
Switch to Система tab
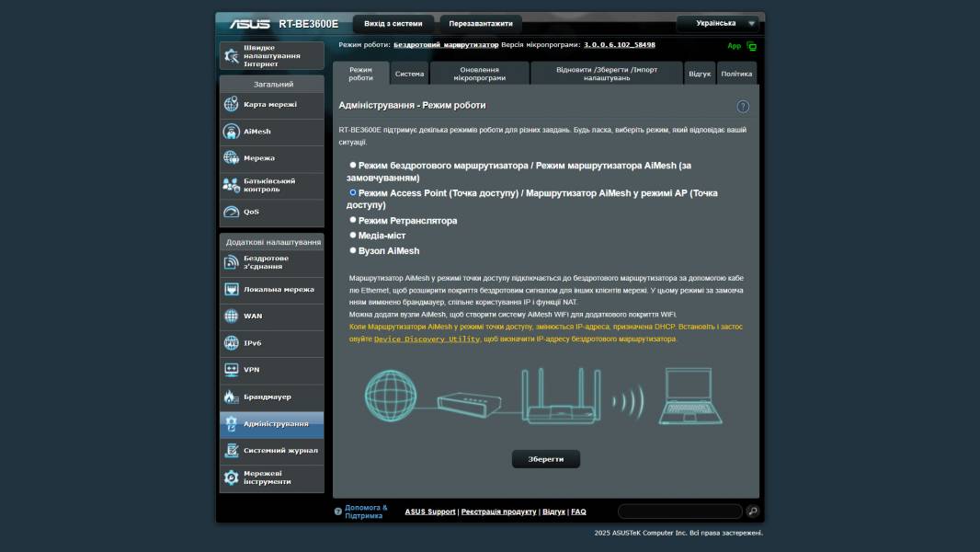click(409, 74)
